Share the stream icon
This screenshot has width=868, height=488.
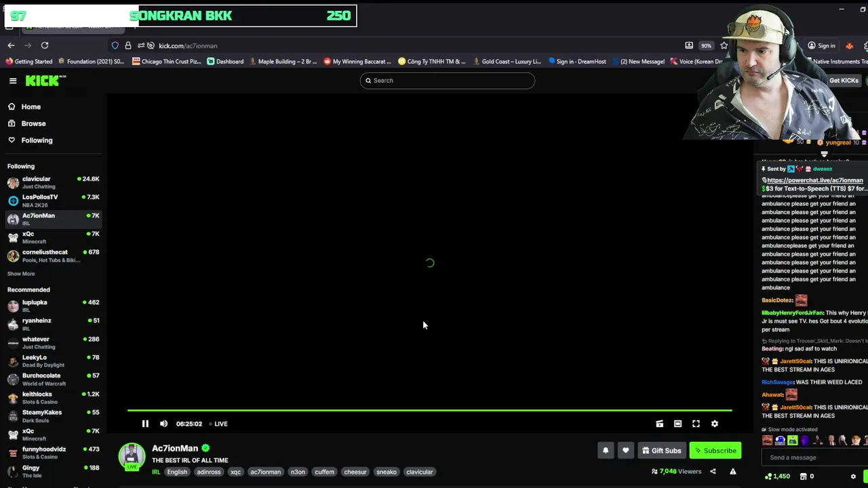coord(713,472)
